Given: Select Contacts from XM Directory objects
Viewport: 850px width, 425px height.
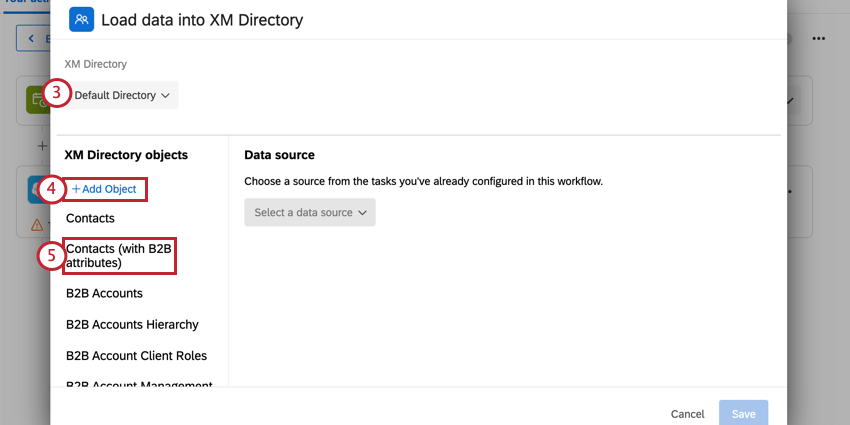Looking at the screenshot, I should 91,218.
